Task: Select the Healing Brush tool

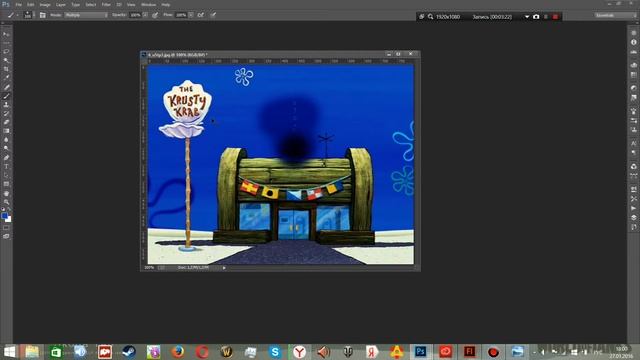Action: point(6,87)
